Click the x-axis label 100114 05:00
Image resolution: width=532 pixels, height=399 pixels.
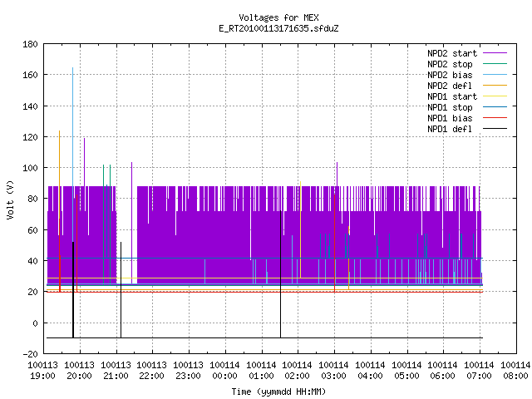click(x=406, y=371)
